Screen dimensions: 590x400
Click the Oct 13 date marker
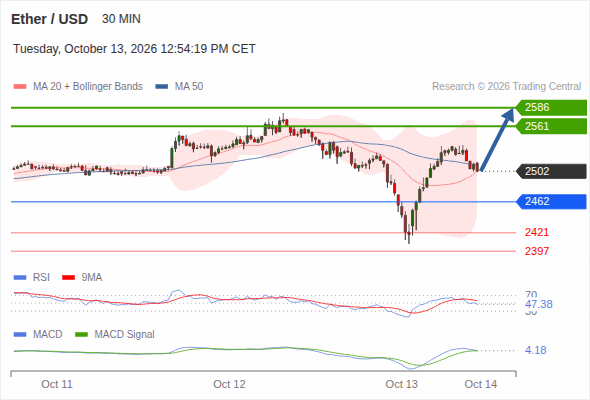(401, 384)
